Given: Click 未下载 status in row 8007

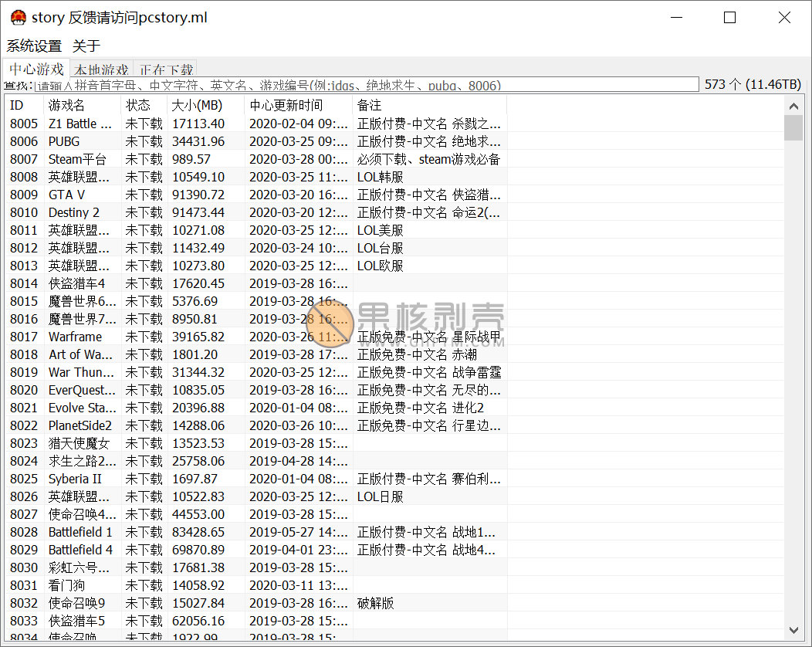Looking at the screenshot, I should [x=144, y=159].
